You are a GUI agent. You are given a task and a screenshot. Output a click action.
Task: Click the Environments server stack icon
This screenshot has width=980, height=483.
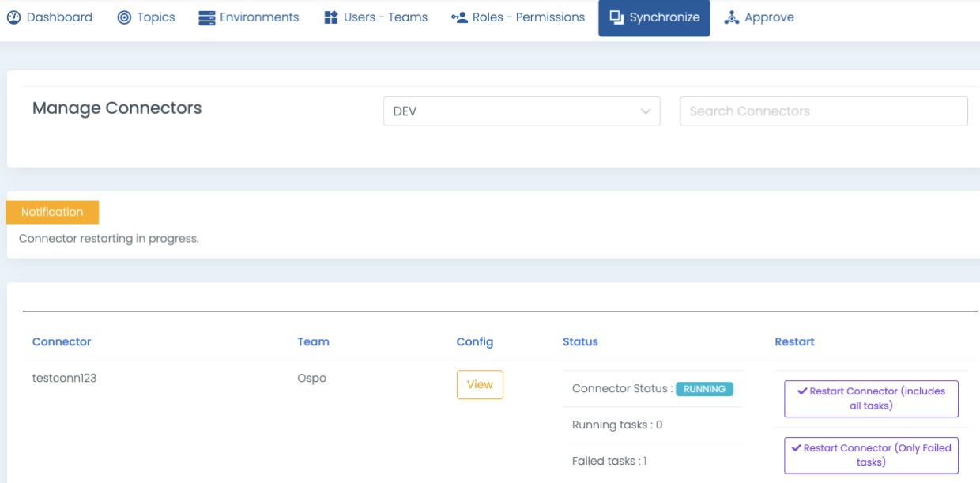coord(207,17)
